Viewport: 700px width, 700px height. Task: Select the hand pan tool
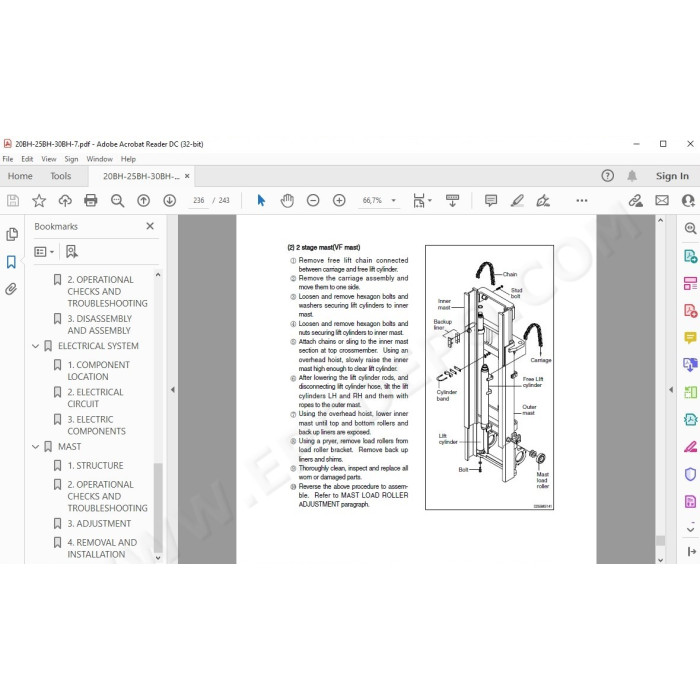coord(287,200)
